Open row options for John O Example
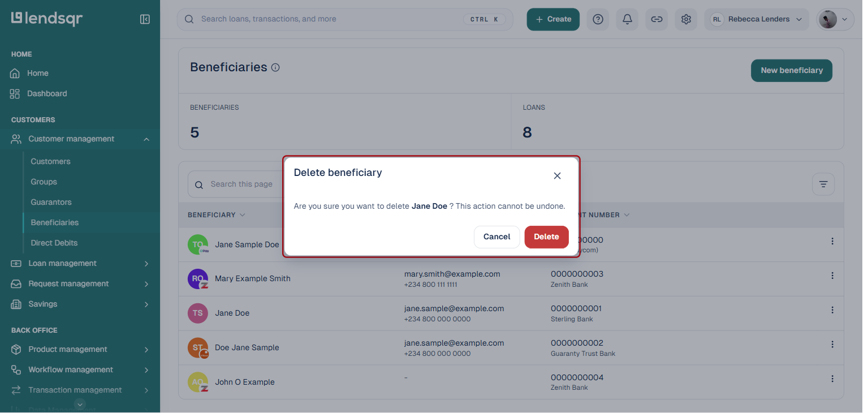Viewport: 868px width, 413px height. point(832,379)
